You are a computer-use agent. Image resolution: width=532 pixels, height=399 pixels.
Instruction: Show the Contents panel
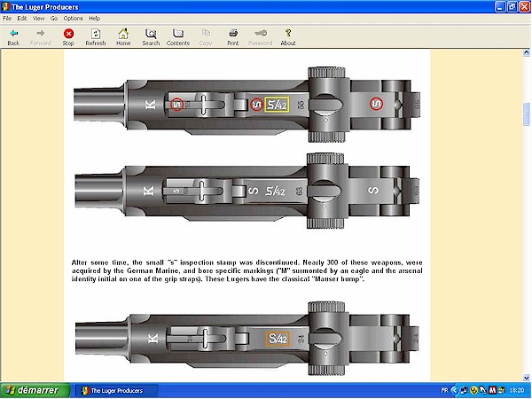[x=178, y=36]
